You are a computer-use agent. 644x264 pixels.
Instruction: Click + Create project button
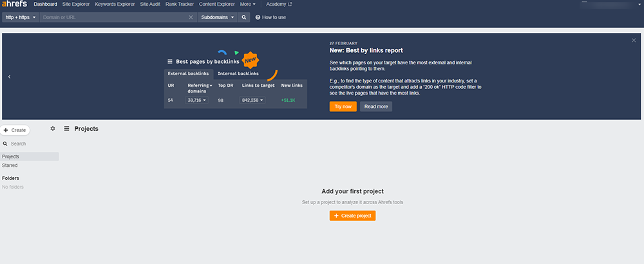point(352,216)
